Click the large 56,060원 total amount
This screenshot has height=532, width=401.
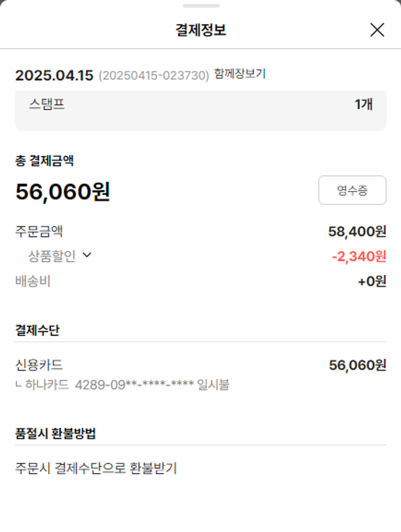coord(63,191)
